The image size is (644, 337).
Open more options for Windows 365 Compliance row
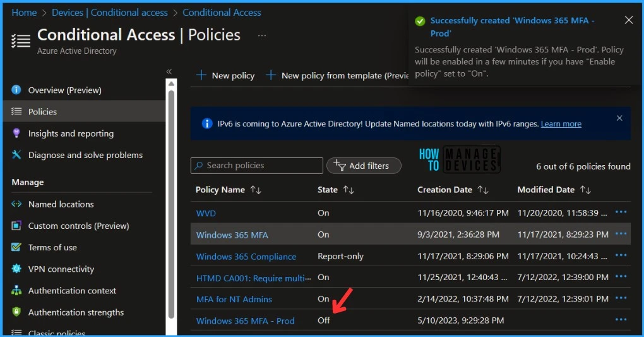click(621, 255)
